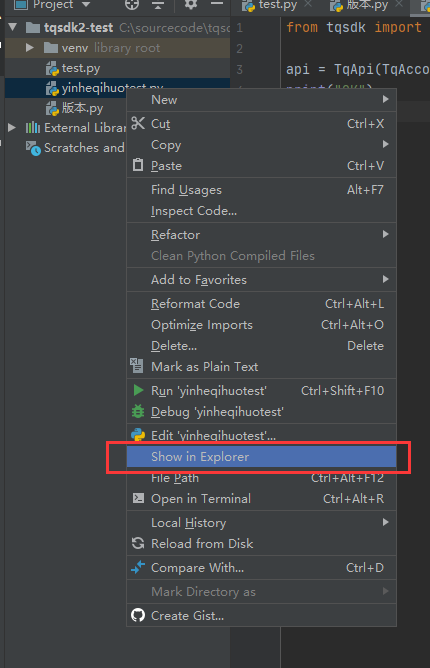Close the 版本.py editor tab
Screen dimensions: 430x668
[x=399, y=4]
